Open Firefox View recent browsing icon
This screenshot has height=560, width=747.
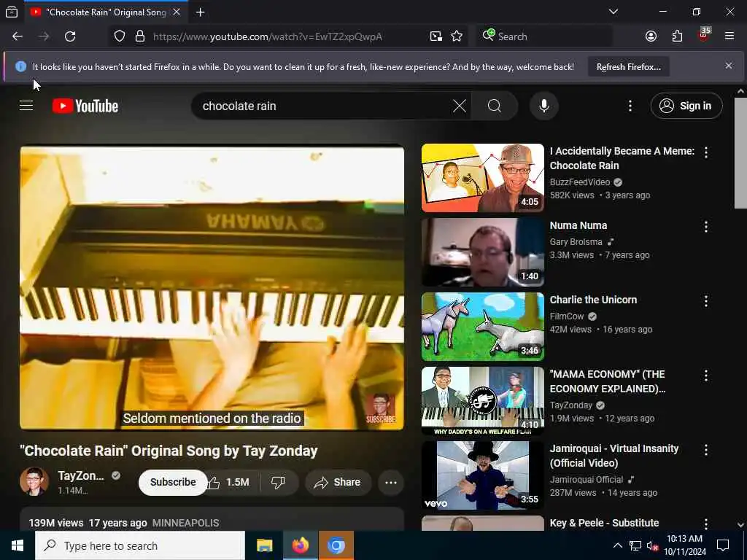[x=12, y=12]
